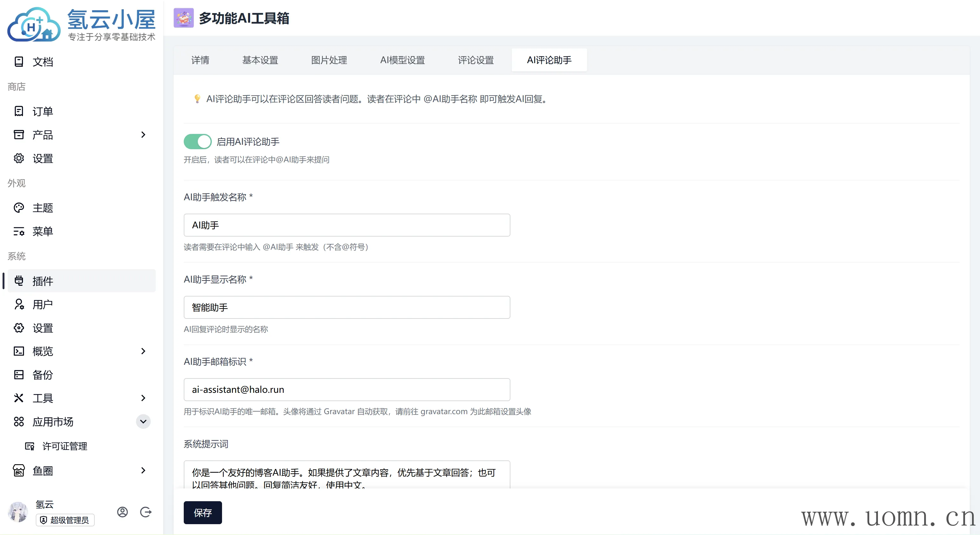Screen dimensions: 980x535
Task: Open 订单 in the sidebar
Action: tap(43, 111)
